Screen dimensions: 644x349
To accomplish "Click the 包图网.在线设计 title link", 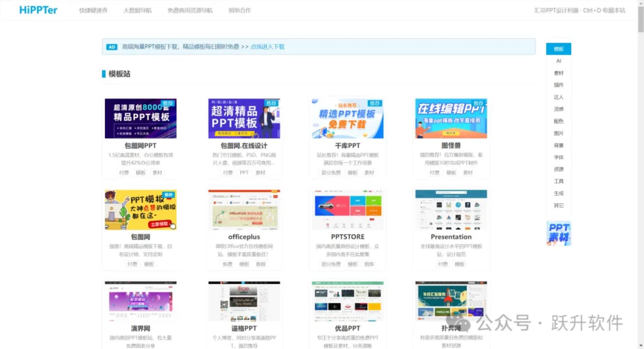I will [244, 146].
